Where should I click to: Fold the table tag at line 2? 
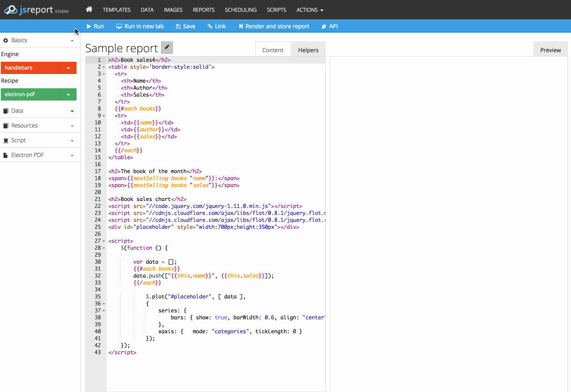coord(104,67)
